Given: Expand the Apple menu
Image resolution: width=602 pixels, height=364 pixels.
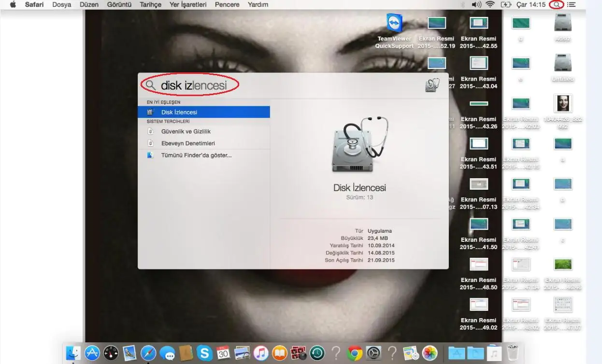Looking at the screenshot, I should click(x=13, y=4).
